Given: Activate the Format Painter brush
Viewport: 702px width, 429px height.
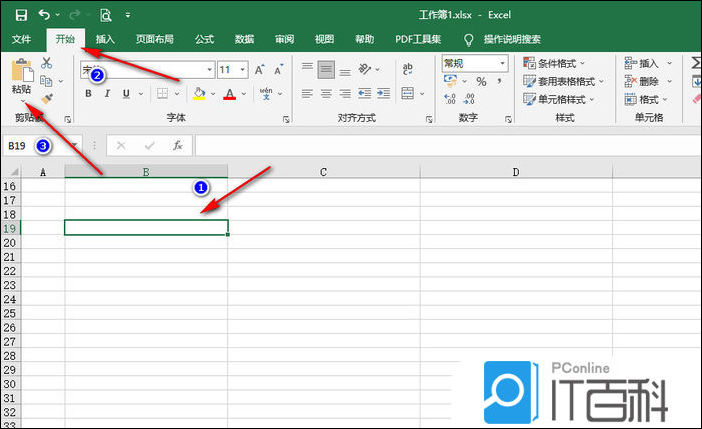Looking at the screenshot, I should 47,98.
